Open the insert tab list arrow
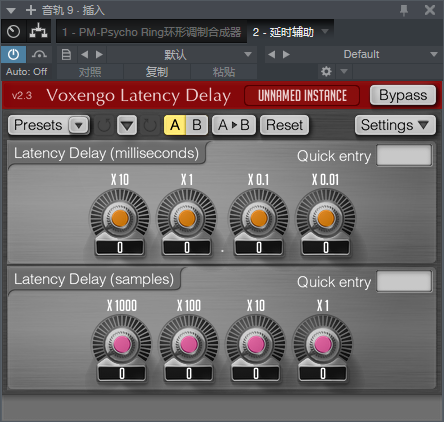The width and height of the screenshot is (444, 422). [325, 32]
